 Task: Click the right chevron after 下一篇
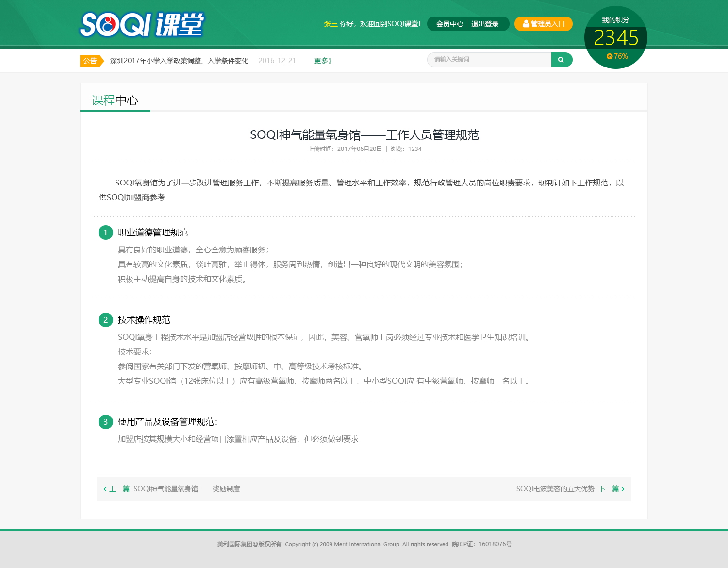pos(623,489)
